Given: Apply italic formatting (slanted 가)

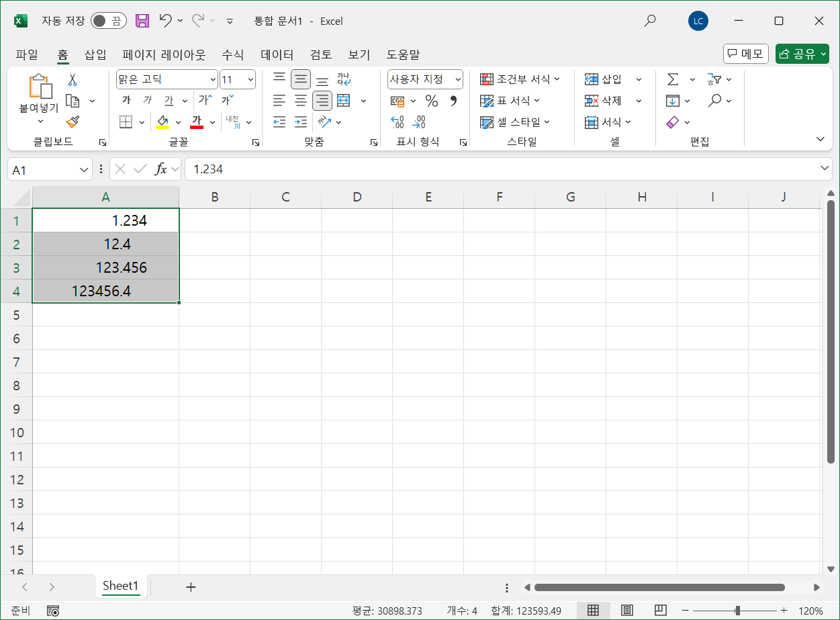Looking at the screenshot, I should pyautogui.click(x=147, y=101).
